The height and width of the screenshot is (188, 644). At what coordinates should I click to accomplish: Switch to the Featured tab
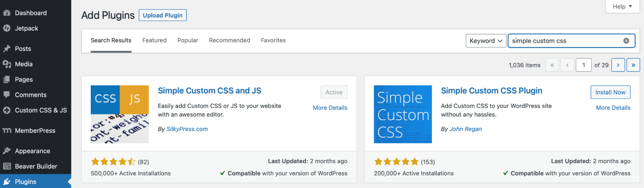point(154,40)
